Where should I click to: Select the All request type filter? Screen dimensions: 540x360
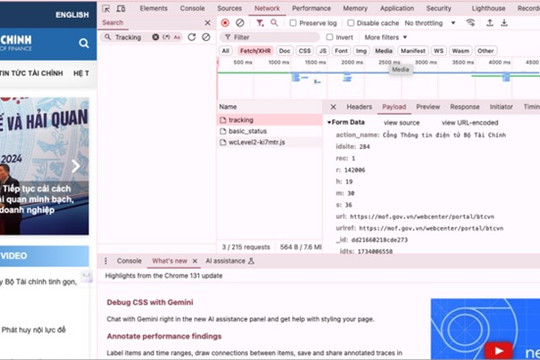point(225,51)
